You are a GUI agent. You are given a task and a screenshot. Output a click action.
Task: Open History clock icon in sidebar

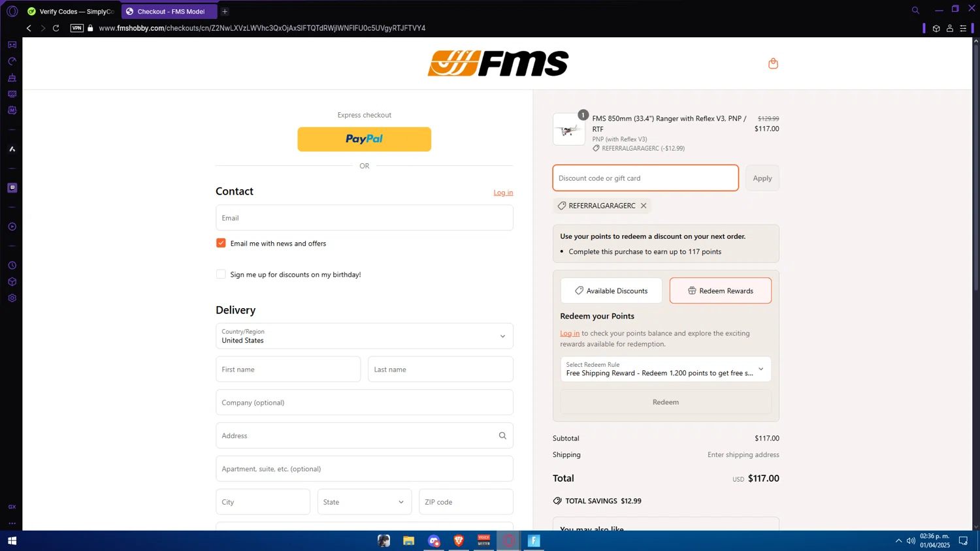pos(12,266)
